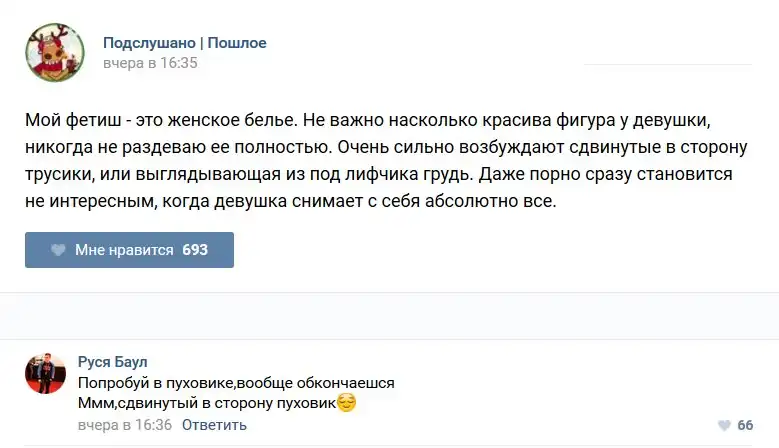Click the smiling emoji in the comment

point(346,403)
